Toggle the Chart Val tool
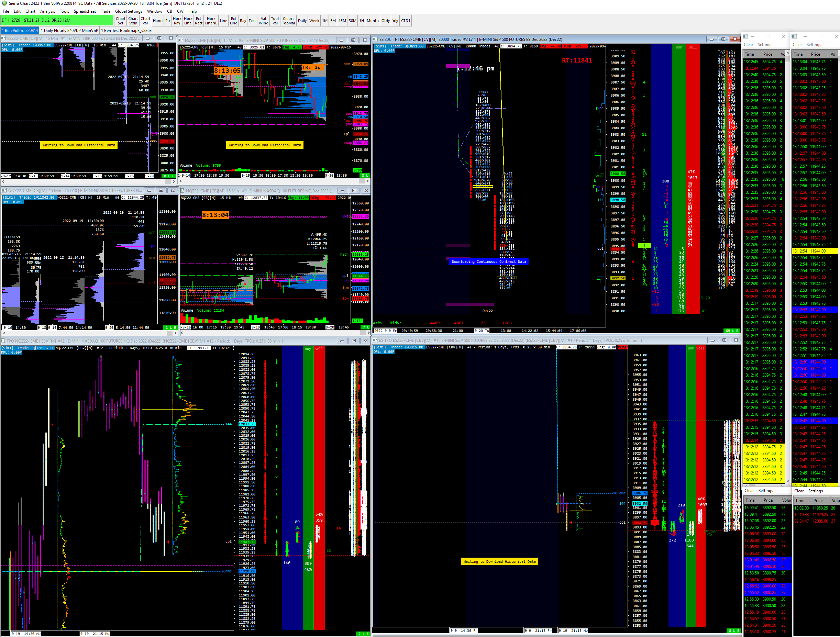The image size is (840, 637). [145, 21]
